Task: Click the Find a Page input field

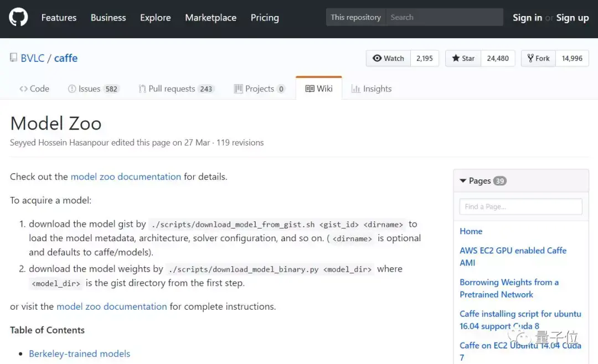Action: (x=520, y=206)
